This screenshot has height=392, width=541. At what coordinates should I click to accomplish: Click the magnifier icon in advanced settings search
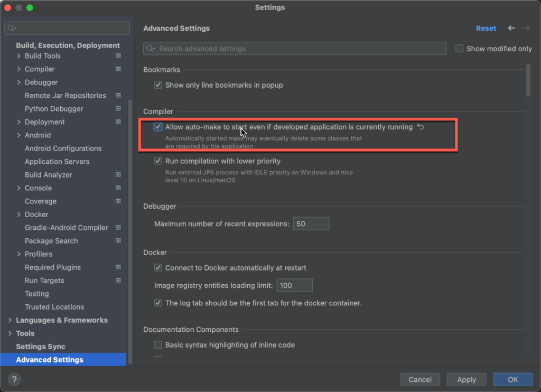(151, 49)
